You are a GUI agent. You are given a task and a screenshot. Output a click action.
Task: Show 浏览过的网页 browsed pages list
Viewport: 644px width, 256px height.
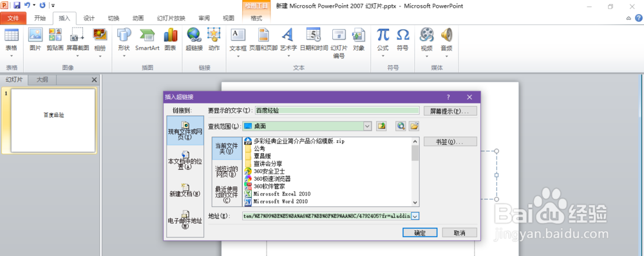pyautogui.click(x=227, y=171)
